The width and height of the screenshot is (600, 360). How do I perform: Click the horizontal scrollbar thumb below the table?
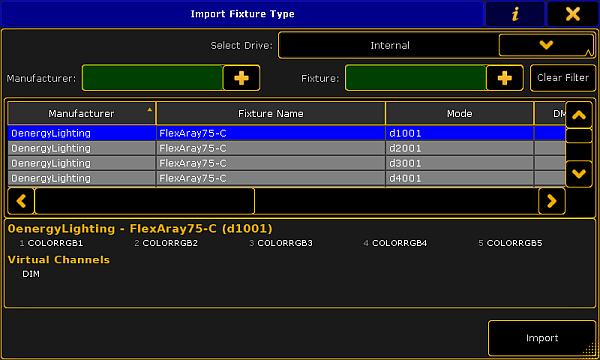pyautogui.click(x=144, y=201)
